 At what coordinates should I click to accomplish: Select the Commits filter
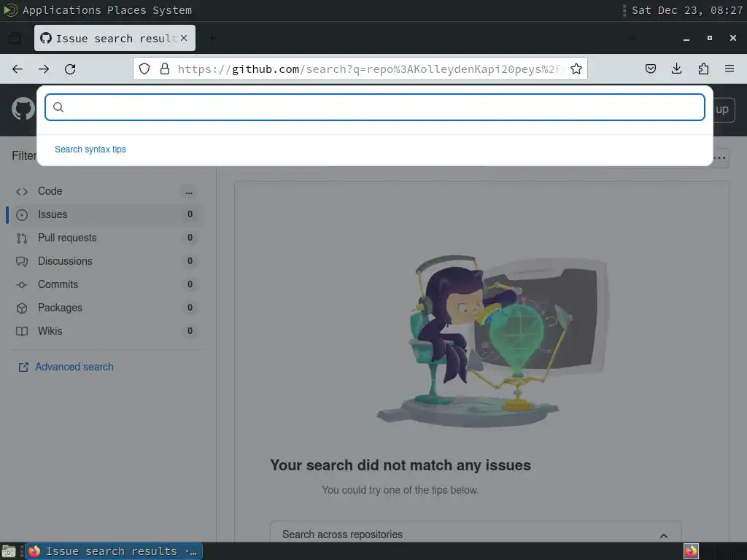pos(105,285)
